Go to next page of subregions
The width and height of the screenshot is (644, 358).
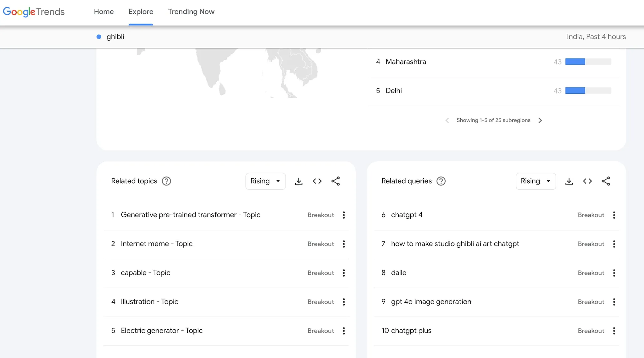(540, 120)
